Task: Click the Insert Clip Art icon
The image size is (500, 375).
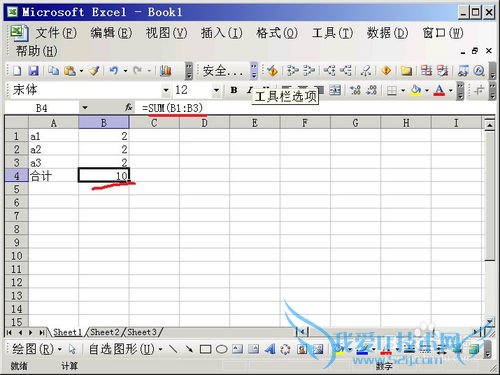Action: click(x=302, y=349)
